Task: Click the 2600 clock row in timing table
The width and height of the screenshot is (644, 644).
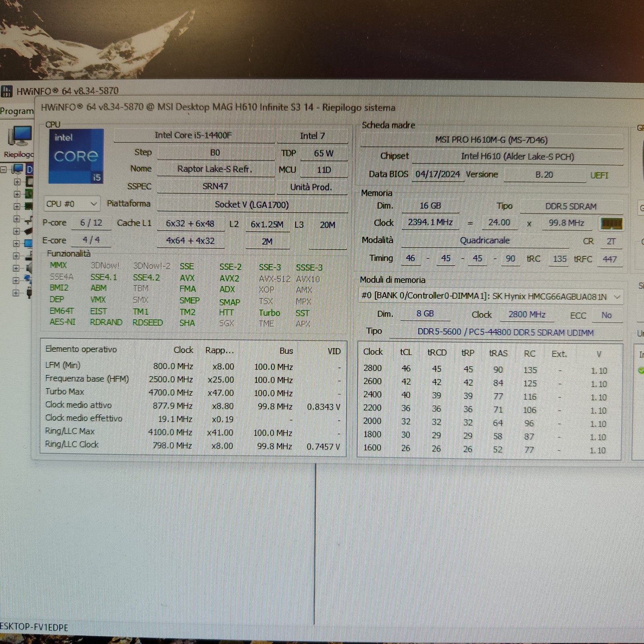Action: click(489, 382)
